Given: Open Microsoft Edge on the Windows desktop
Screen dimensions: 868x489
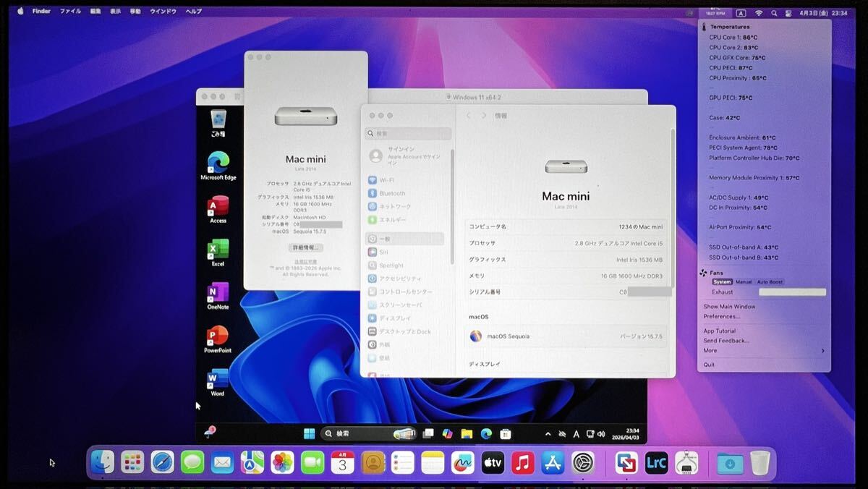Looking at the screenshot, I should [x=218, y=163].
